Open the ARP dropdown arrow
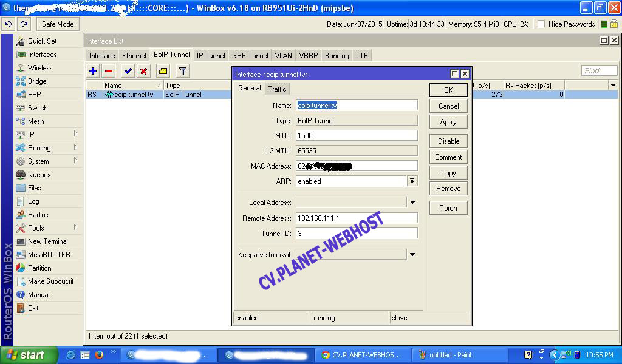This screenshot has width=622, height=364. [x=412, y=181]
